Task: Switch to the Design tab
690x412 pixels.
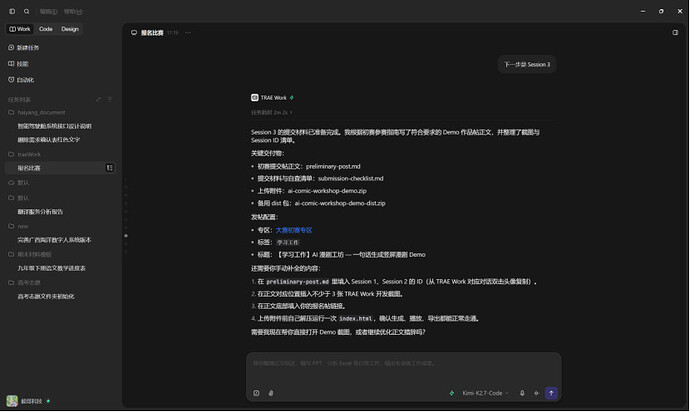Action: pos(70,29)
